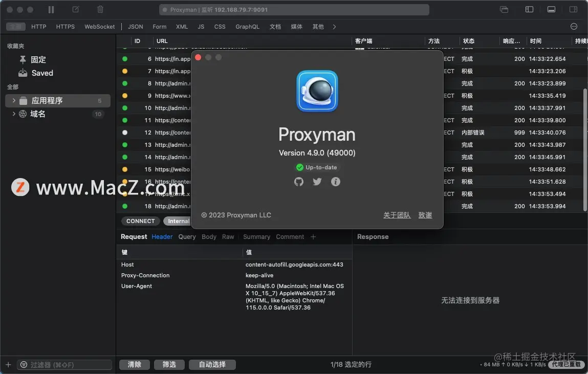Switch to Summary tab
Image resolution: width=588 pixels, height=374 pixels.
[x=256, y=237]
